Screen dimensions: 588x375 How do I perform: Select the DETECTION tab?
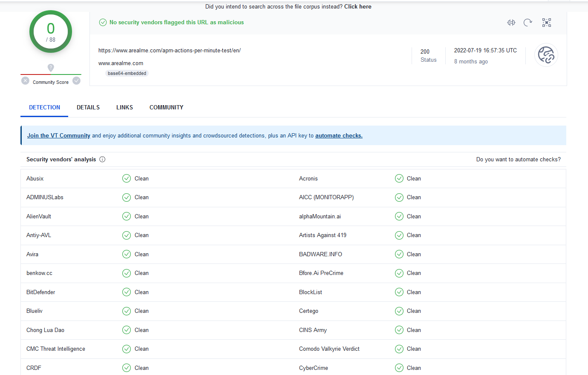(x=44, y=107)
